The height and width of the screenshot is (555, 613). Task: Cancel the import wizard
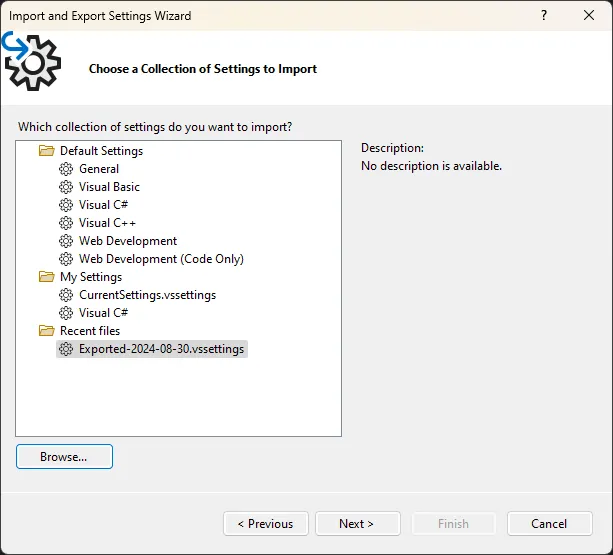550,524
